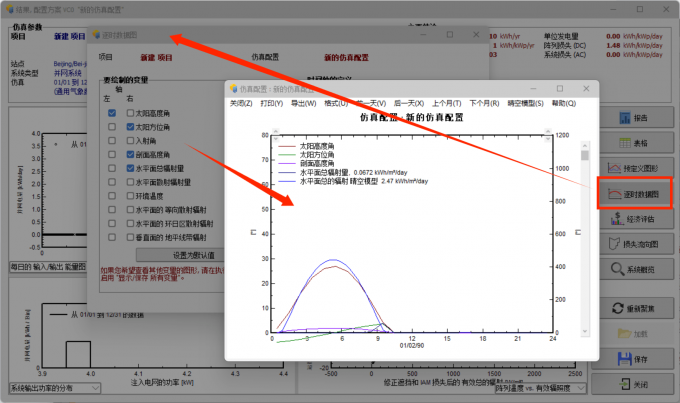Click red 新的仿真配置 text in dialog
Viewport: 680px width, 403px height.
pyautogui.click(x=347, y=58)
